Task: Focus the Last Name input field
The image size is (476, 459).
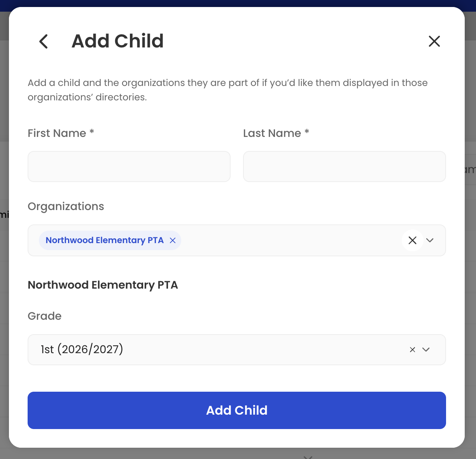Action: [x=345, y=166]
